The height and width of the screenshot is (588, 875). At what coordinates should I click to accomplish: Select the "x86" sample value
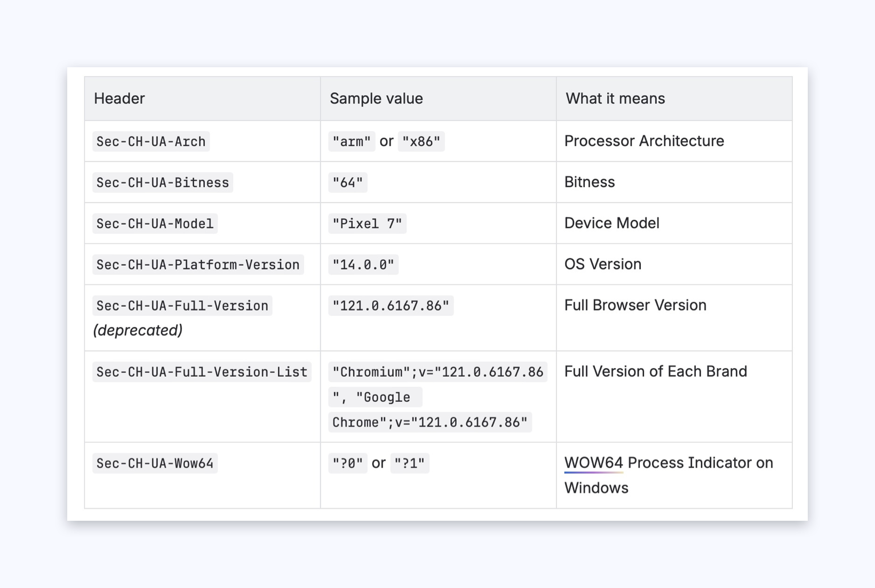click(x=421, y=141)
